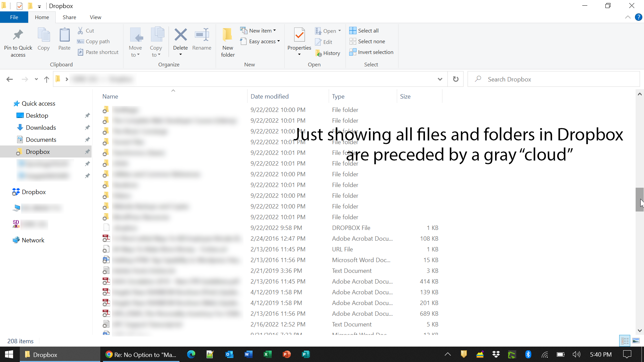Open the New item dropdown
Viewport: 644px width, 362px height.
point(258,31)
